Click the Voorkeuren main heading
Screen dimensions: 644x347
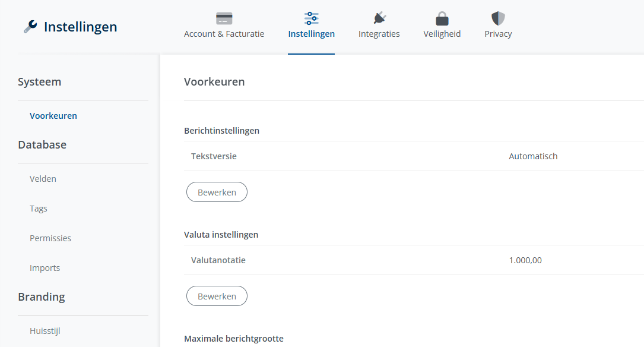[214, 82]
